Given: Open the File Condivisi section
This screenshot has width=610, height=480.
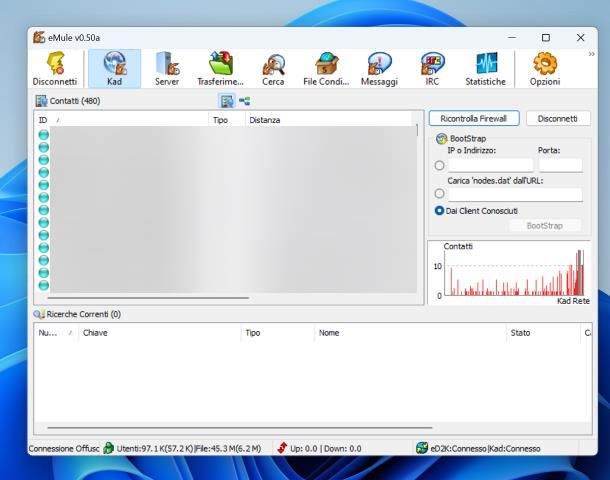Looking at the screenshot, I should click(x=326, y=68).
